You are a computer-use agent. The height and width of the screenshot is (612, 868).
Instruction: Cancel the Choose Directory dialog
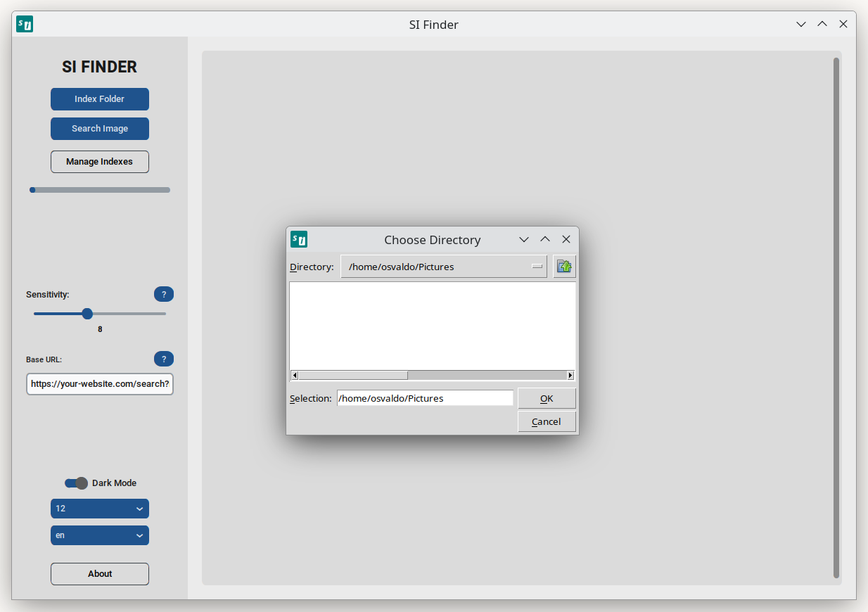pos(547,421)
